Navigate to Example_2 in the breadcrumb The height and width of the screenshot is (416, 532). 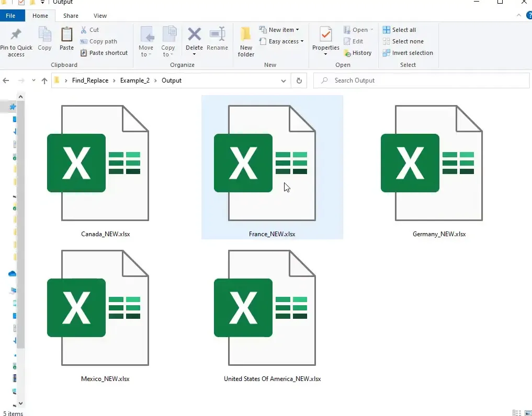[134, 80]
